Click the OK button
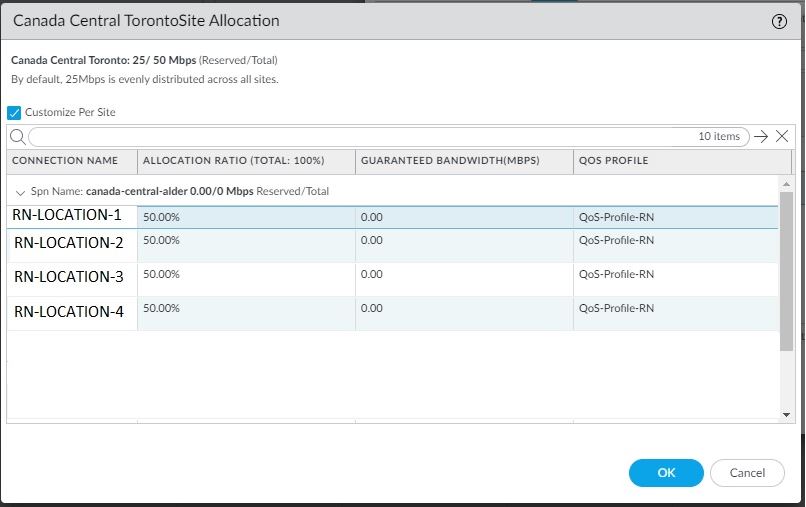The height and width of the screenshot is (507, 806). pos(666,473)
